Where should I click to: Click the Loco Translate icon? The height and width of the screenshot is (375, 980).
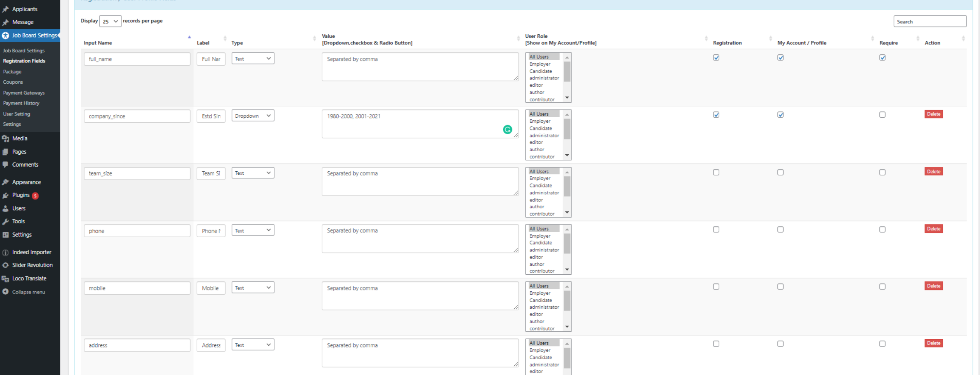point(5,278)
